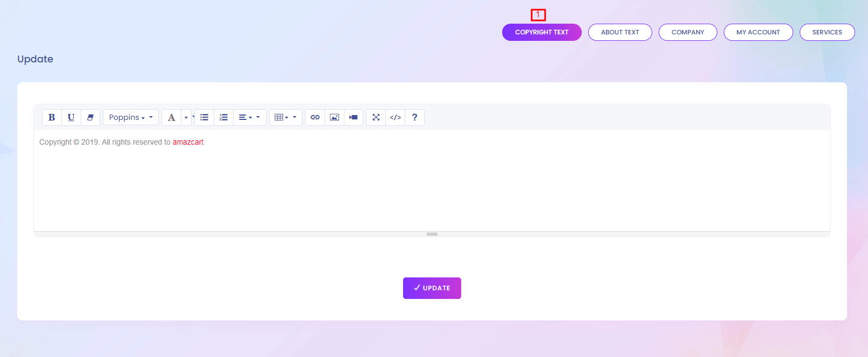Viewport: 868px width, 357px height.
Task: Toggle fullscreen editor mode
Action: point(376,117)
